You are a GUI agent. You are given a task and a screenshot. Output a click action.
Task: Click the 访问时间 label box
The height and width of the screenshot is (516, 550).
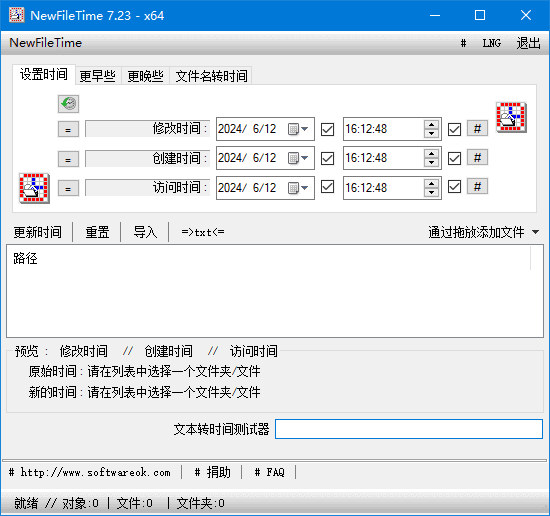[148, 188]
